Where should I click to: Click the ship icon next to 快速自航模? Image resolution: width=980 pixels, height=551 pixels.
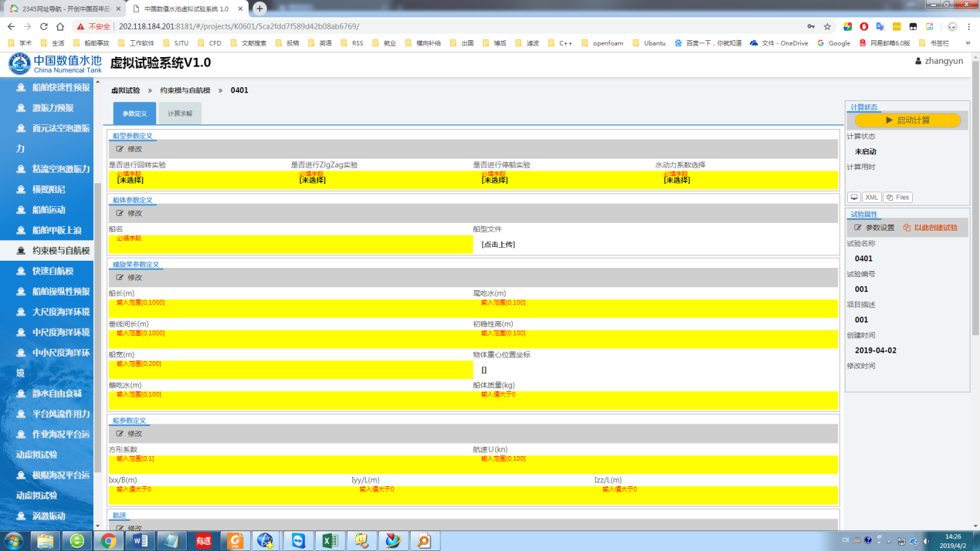22,271
